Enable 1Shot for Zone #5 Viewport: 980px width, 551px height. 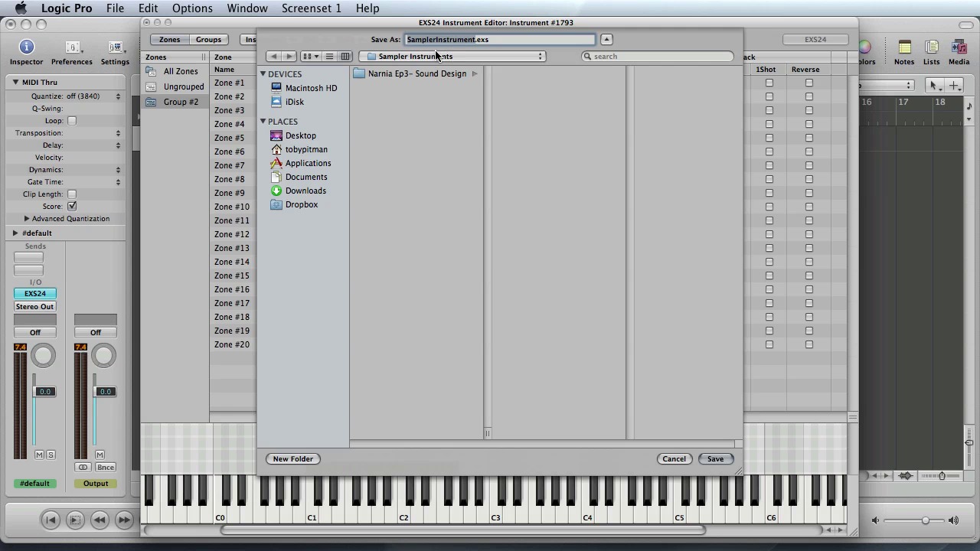click(769, 138)
